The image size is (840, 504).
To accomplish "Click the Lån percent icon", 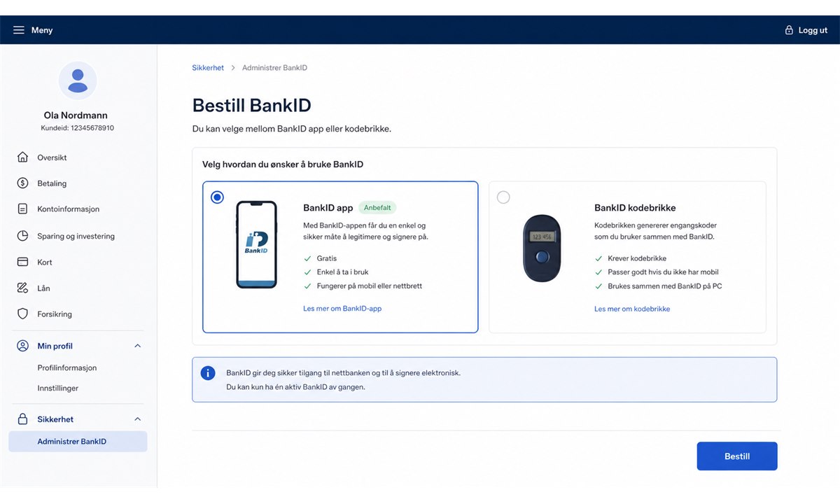I will click(22, 288).
